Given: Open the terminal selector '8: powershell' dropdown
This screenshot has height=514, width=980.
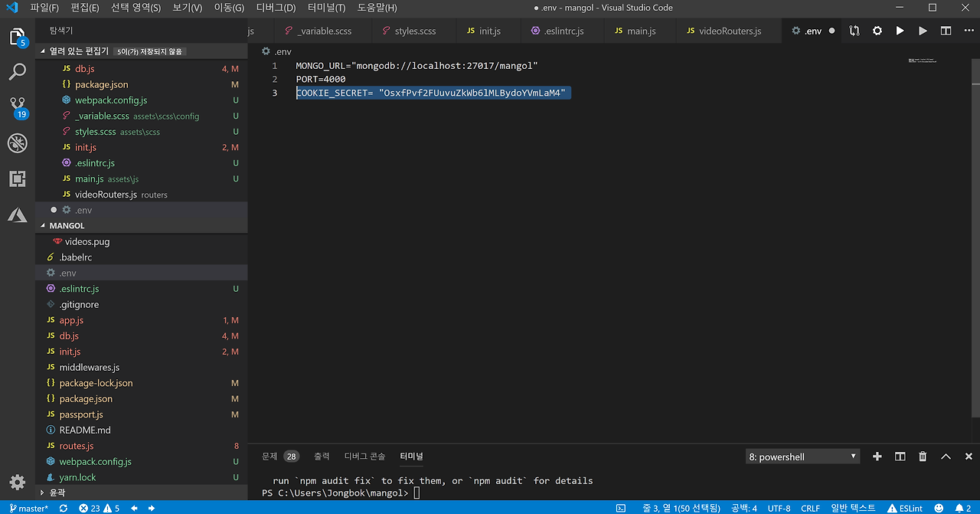Looking at the screenshot, I should pos(803,457).
